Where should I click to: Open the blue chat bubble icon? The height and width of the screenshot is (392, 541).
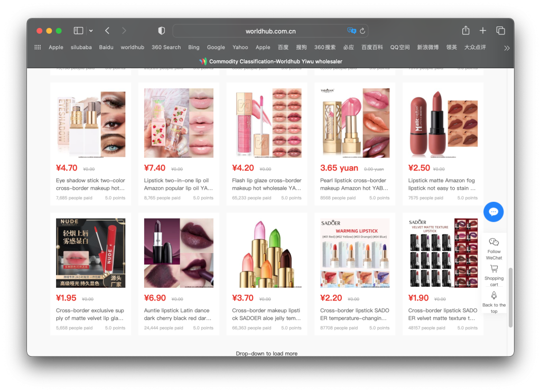(493, 212)
